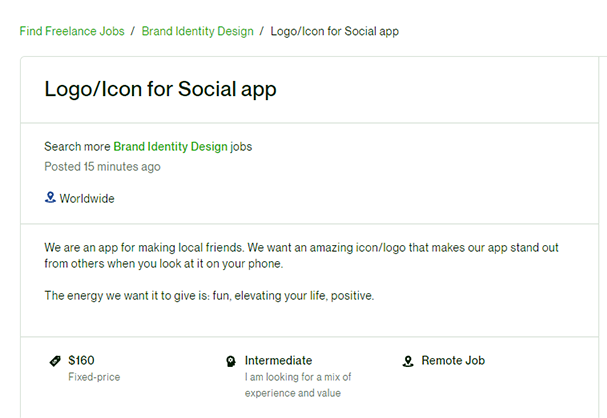Click the first breadcrumb slash separator
The height and width of the screenshot is (418, 607).
point(133,31)
